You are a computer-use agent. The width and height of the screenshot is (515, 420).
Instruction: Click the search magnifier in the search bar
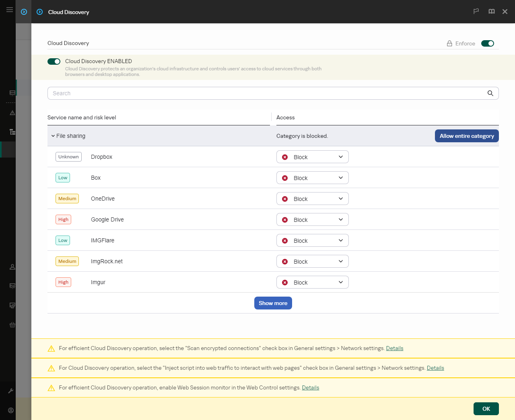(490, 93)
